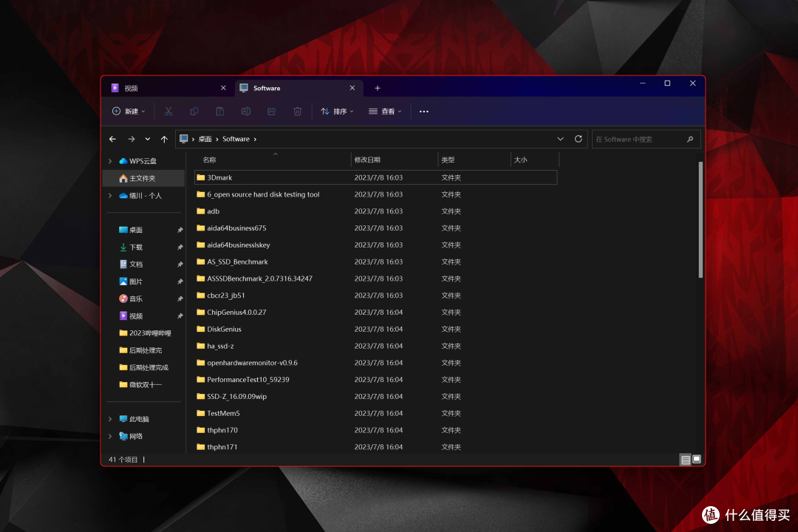798x532 pixels.
Task: Close the Software tab
Action: (x=352, y=88)
